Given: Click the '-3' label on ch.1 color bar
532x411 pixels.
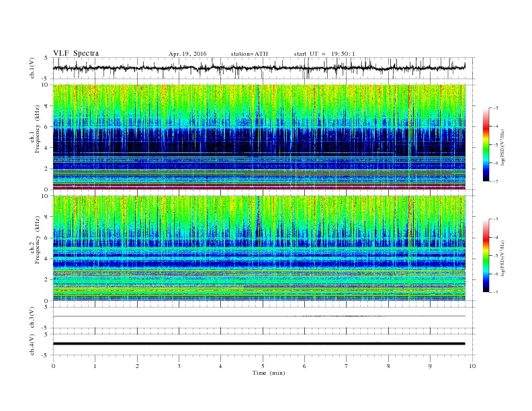Looking at the screenshot, I should point(496,108).
